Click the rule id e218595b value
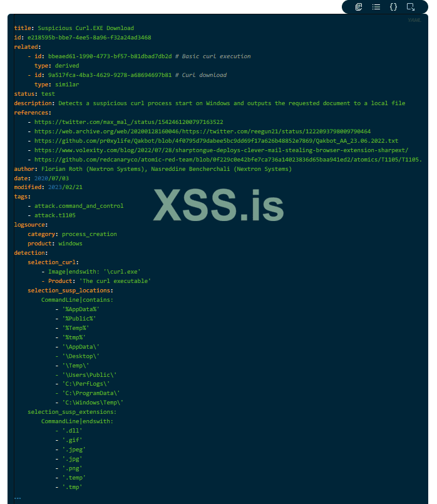The width and height of the screenshot is (437, 504). pos(89,38)
